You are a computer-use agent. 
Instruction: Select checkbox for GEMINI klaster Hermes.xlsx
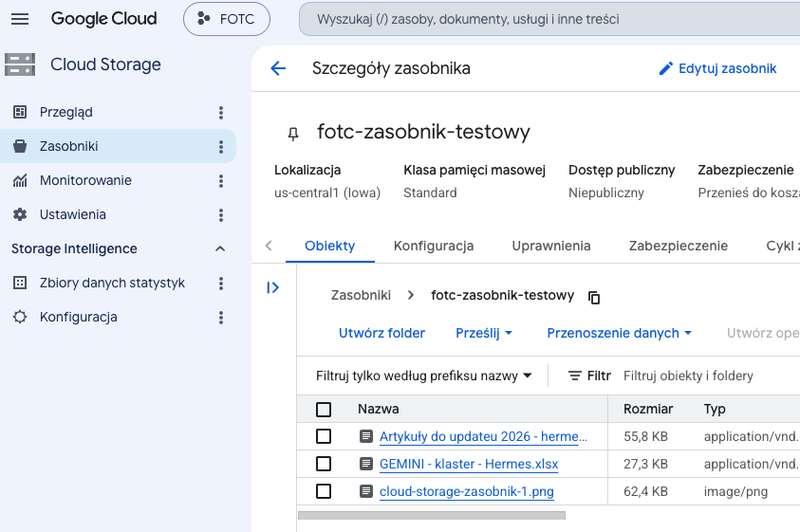(324, 464)
